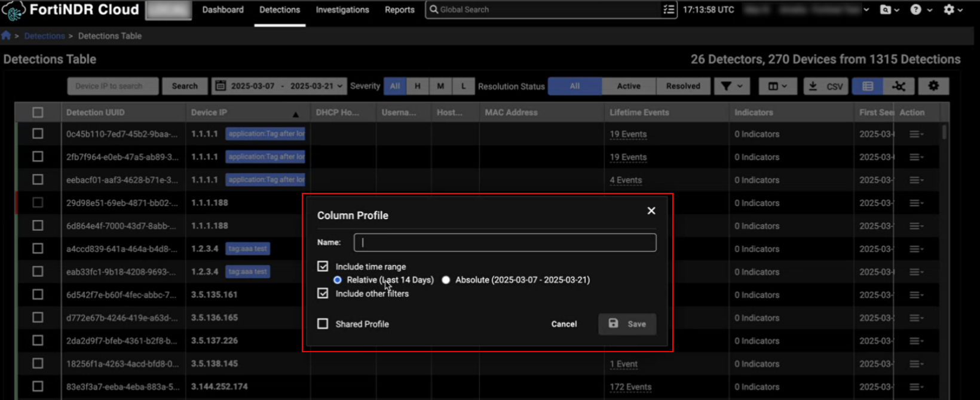Open action menu for 0c45b110 detection row
Screen dimensions: 980x400
(916, 134)
